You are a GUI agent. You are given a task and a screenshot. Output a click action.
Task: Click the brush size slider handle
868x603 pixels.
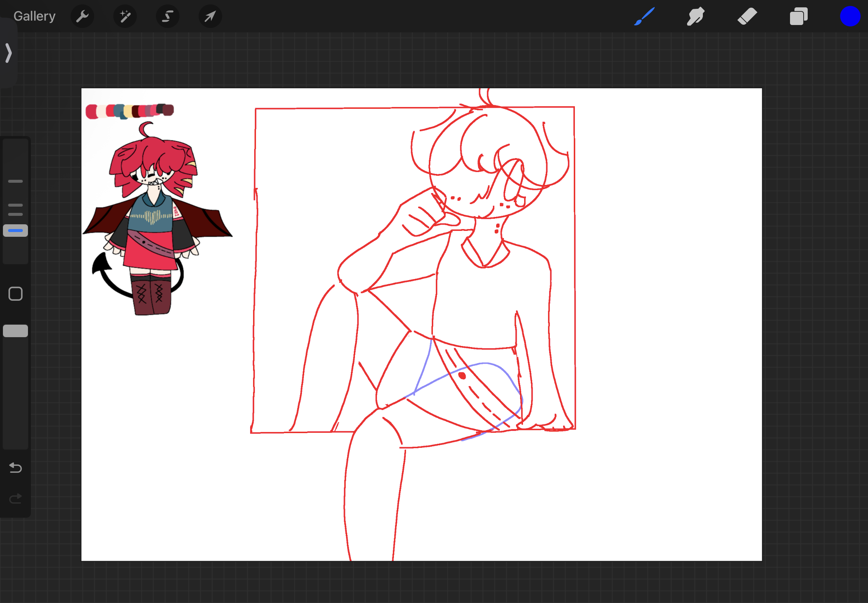(x=15, y=231)
